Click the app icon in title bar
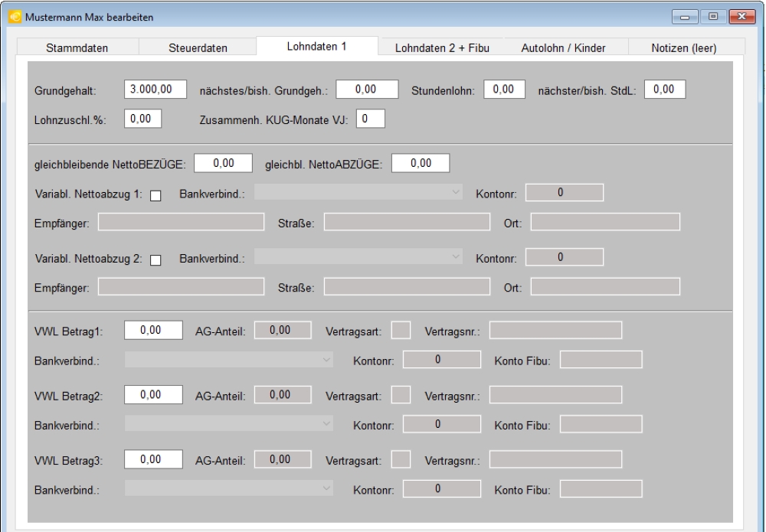 point(15,17)
